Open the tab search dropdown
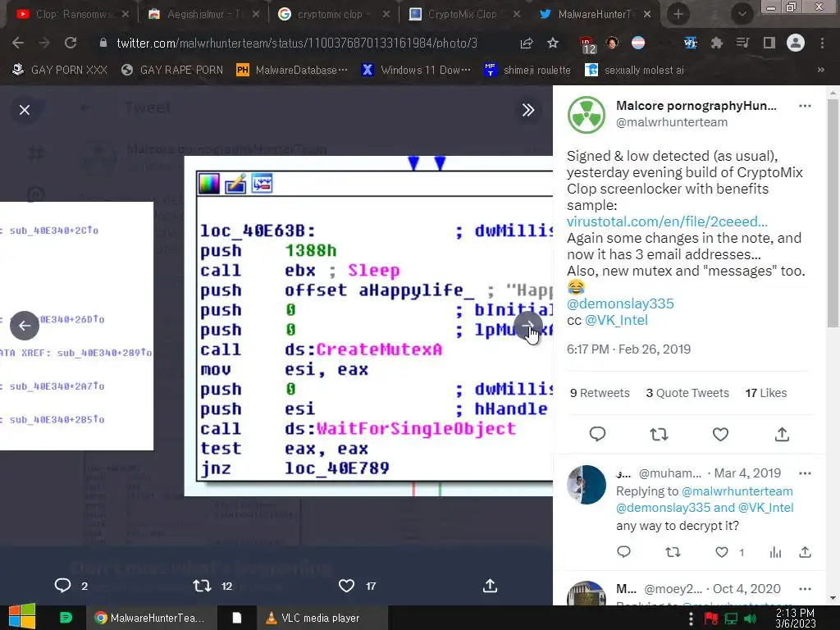The height and width of the screenshot is (630, 840). click(742, 15)
